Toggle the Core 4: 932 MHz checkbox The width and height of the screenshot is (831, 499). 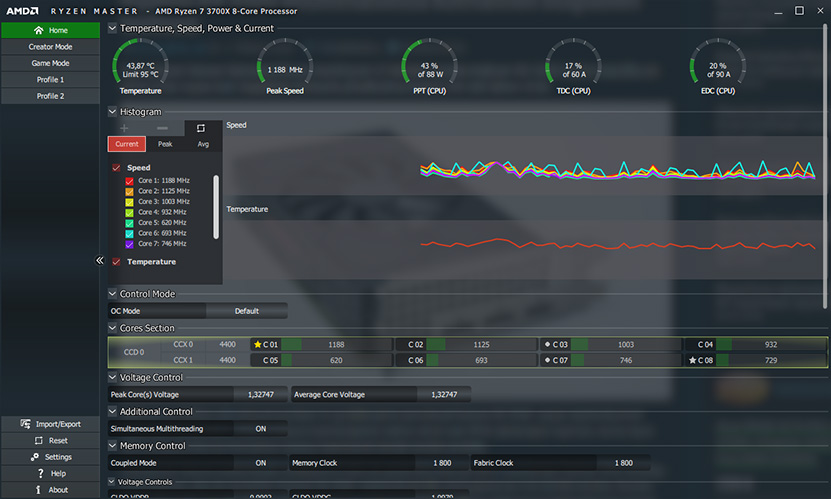click(129, 212)
